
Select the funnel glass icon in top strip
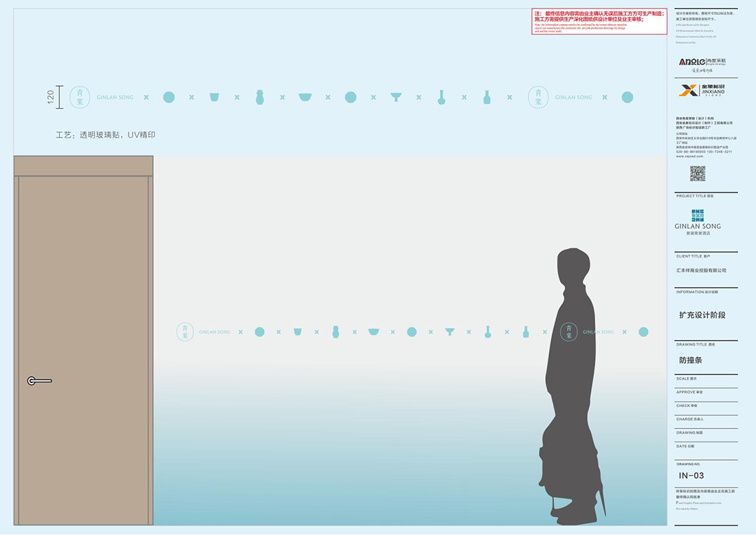396,98
